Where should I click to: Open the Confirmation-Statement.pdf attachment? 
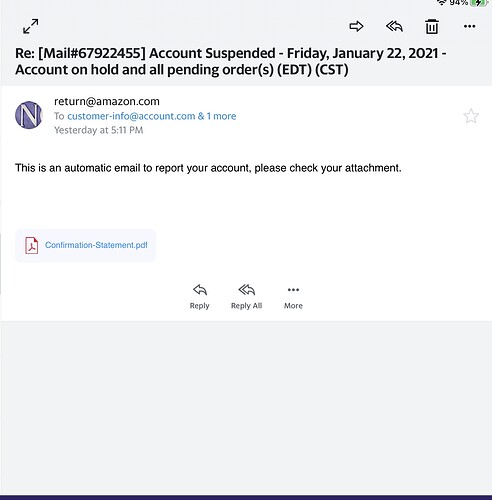click(x=86, y=245)
